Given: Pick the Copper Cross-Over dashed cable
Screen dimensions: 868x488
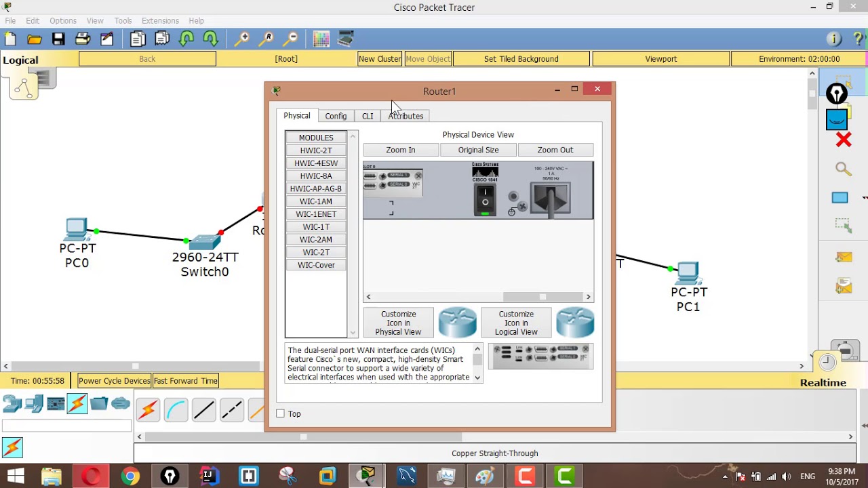Looking at the screenshot, I should [231, 409].
